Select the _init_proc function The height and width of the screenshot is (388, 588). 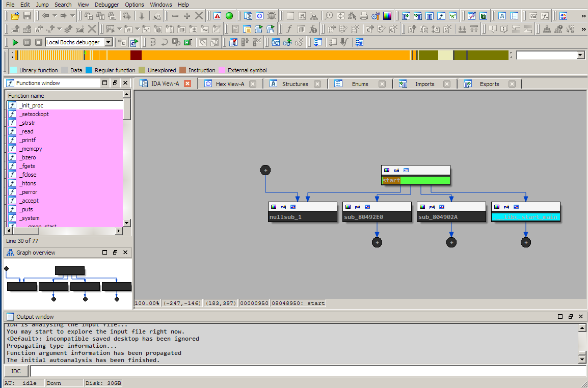[x=65, y=105]
